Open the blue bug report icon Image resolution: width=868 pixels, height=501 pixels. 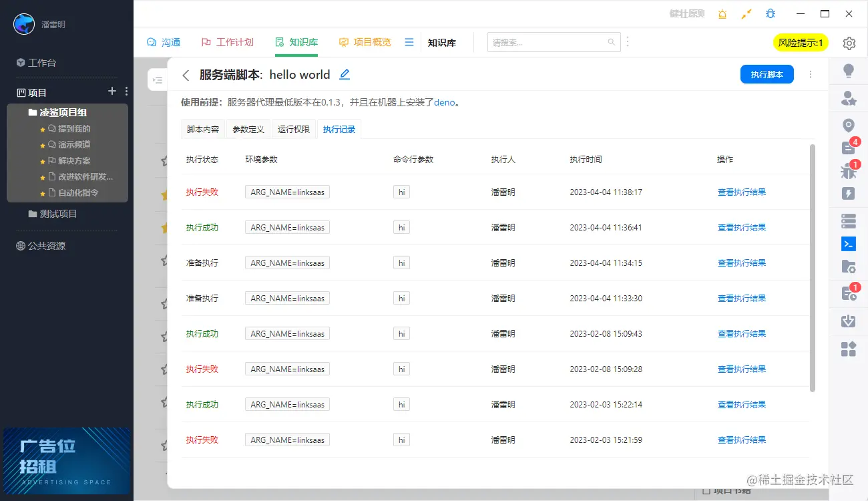pyautogui.click(x=771, y=14)
